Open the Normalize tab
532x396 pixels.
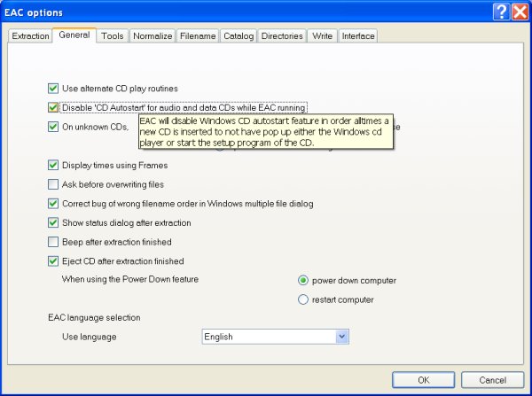(153, 36)
